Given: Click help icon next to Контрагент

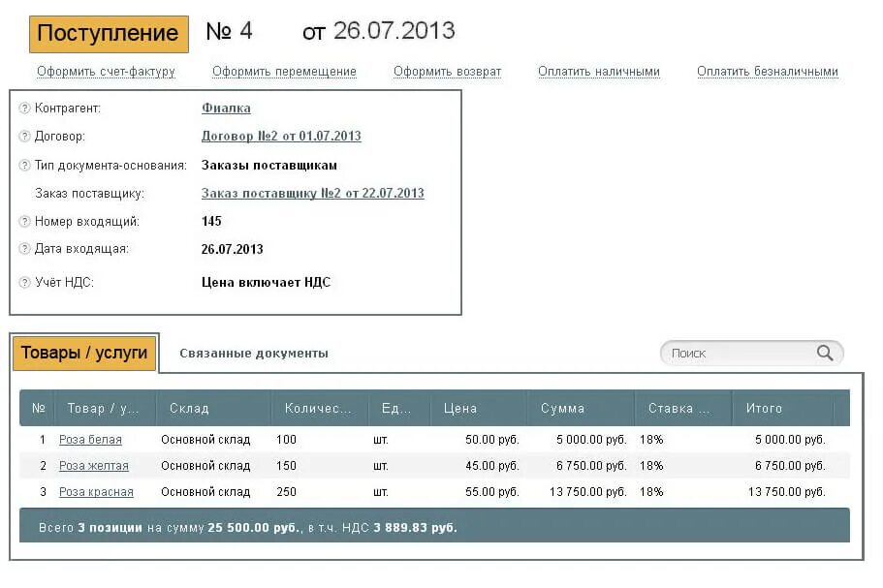Looking at the screenshot, I should (24, 108).
